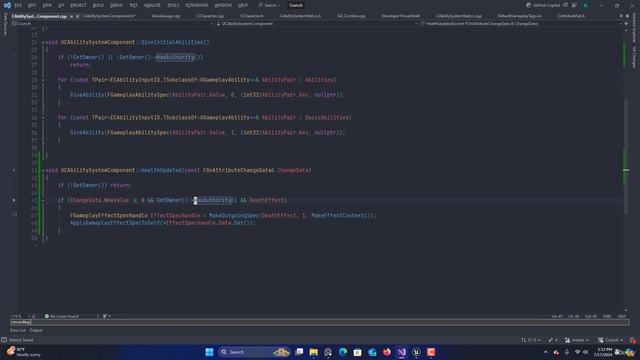
Task: Switch to ValueGauge.cpp tab
Action: coord(166,16)
